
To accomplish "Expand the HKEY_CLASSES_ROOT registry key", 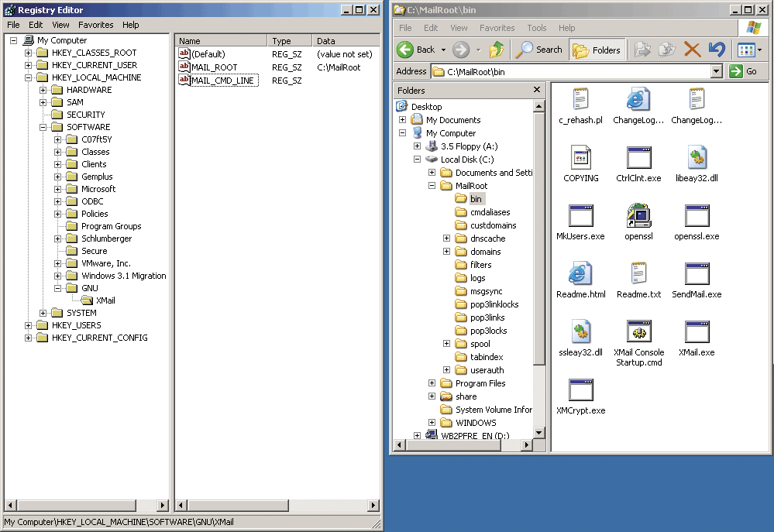I will (x=28, y=53).
